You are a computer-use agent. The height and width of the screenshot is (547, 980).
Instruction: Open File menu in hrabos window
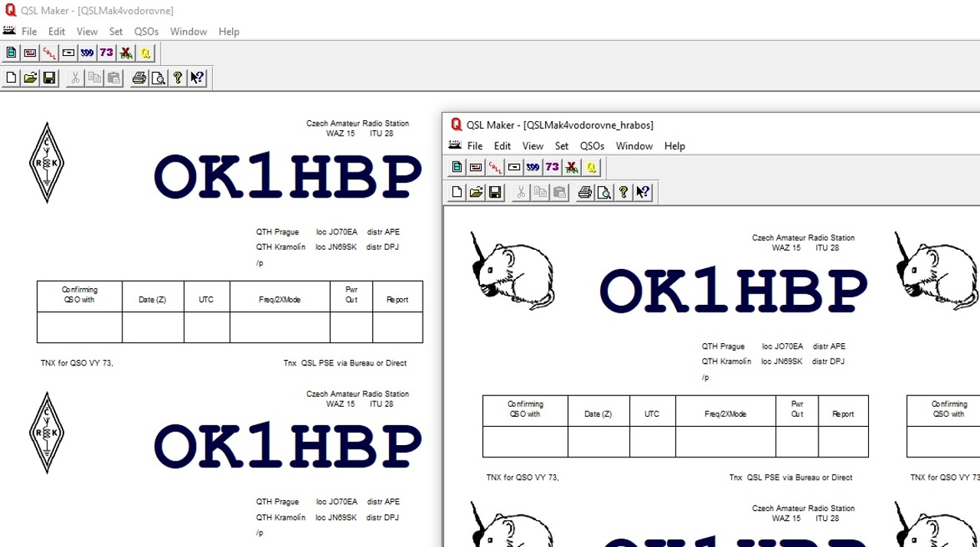point(475,146)
